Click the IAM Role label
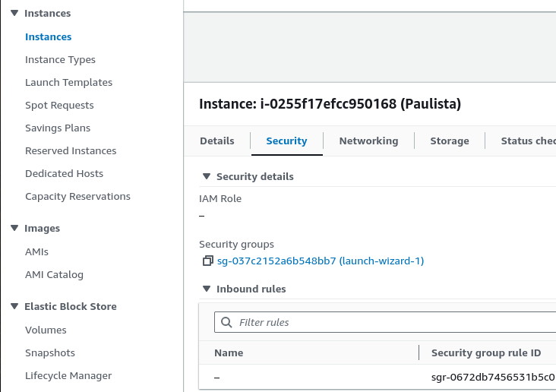 coord(220,199)
